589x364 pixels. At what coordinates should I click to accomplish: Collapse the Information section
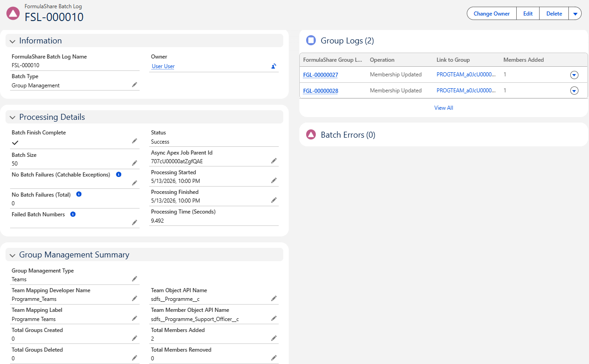[x=12, y=41]
